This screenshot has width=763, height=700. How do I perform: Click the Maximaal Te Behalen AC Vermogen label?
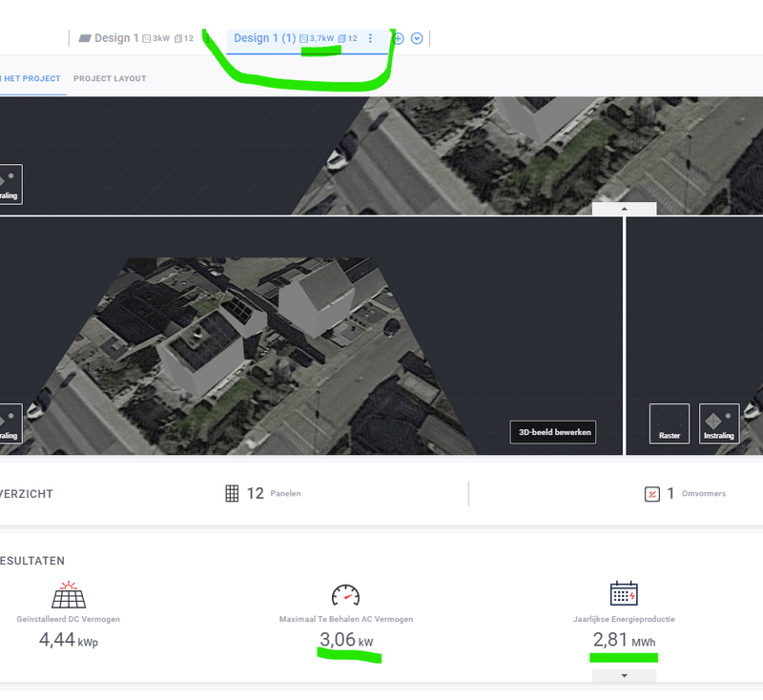346,619
